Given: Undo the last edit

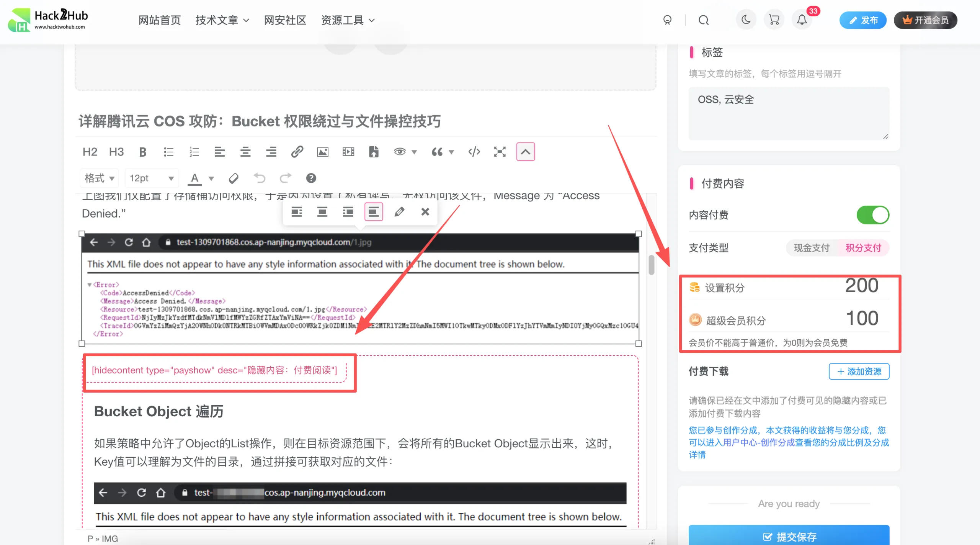Looking at the screenshot, I should coord(260,178).
